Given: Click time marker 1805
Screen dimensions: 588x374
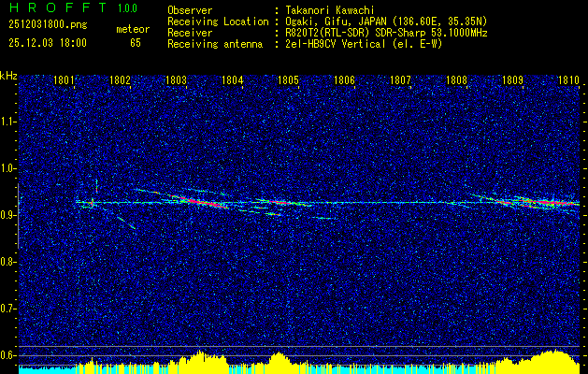Looking at the screenshot, I should coord(288,80).
